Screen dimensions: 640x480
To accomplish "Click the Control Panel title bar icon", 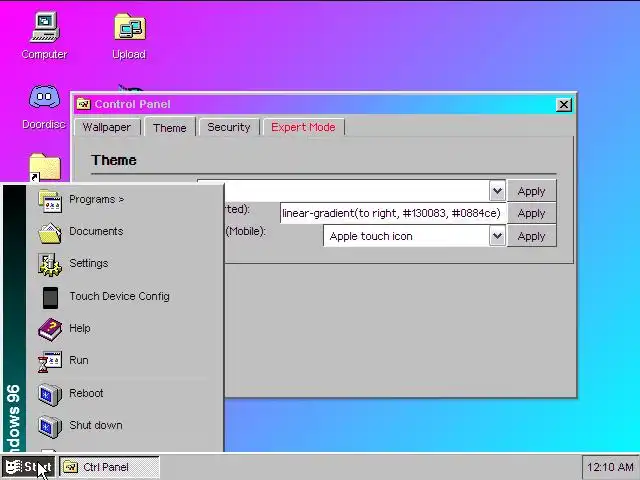I will click(84, 104).
